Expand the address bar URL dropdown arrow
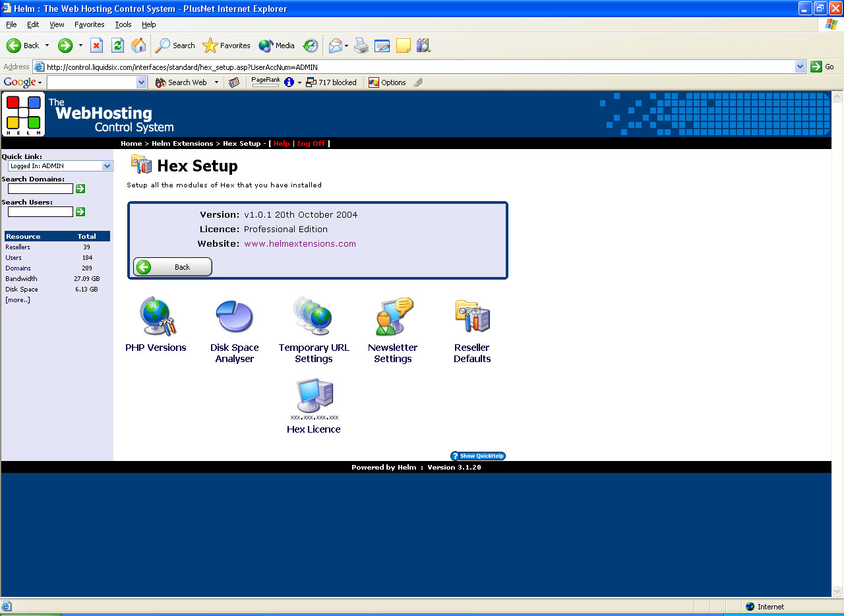 (x=800, y=67)
